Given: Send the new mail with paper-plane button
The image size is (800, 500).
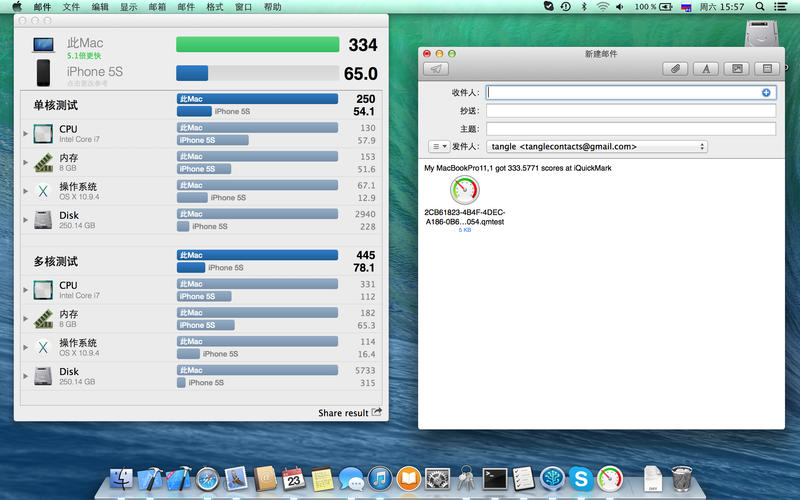Looking at the screenshot, I should click(436, 69).
